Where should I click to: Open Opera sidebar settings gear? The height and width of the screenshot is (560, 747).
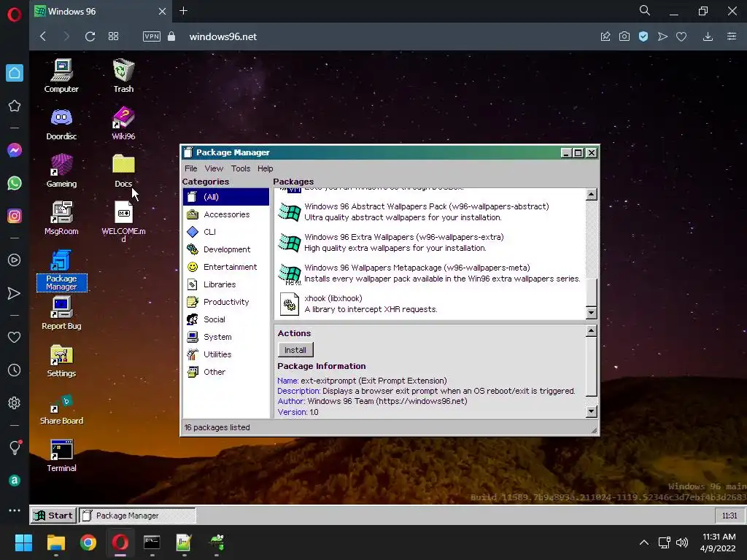[x=15, y=402]
